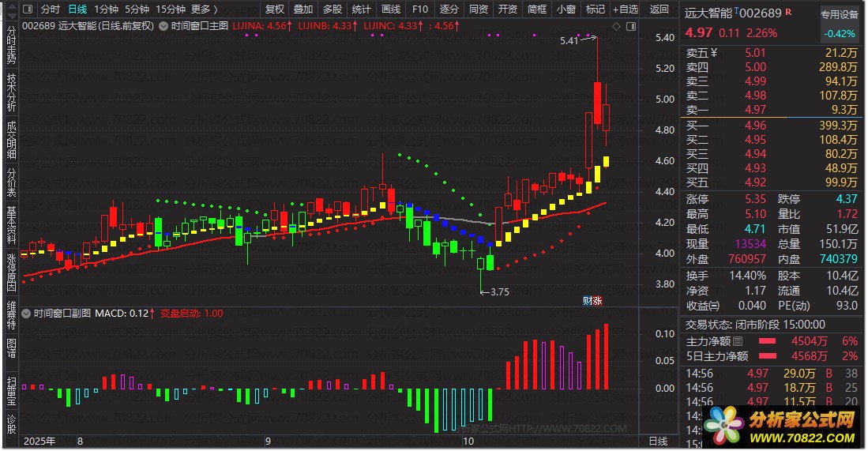868x451 pixels.
Task: Open the 多股 multi-stock view
Action: point(333,9)
